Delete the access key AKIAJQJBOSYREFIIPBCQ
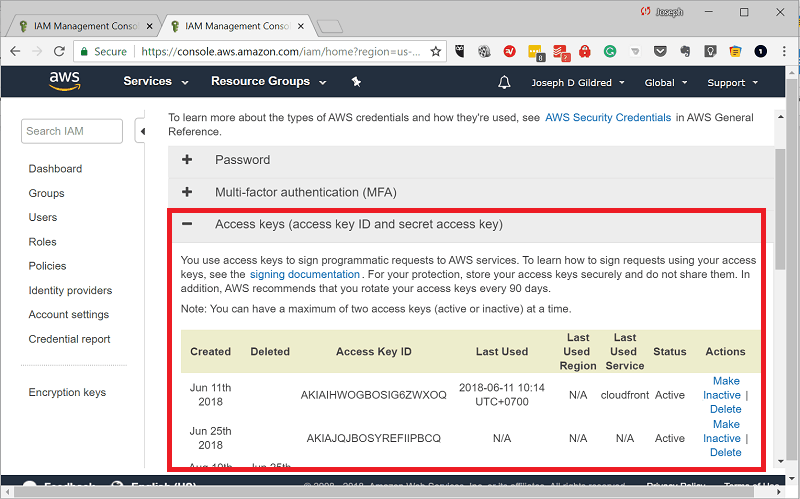The image size is (800, 499). point(726,452)
